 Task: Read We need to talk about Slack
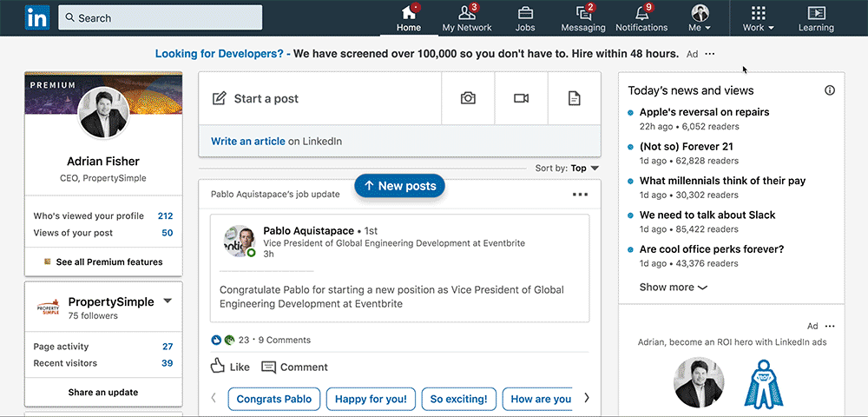tap(707, 215)
